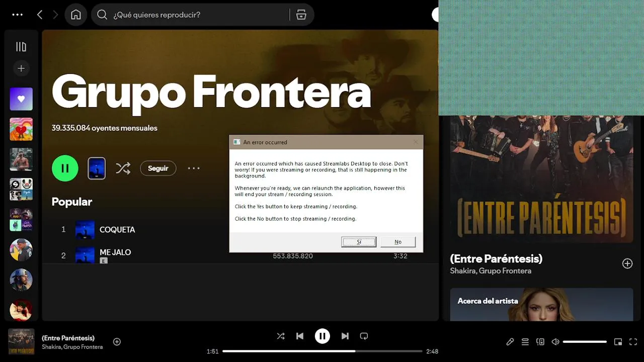Open (Entre Paréntesis) title in bottom bar
This screenshot has height=362, width=644.
point(68,338)
